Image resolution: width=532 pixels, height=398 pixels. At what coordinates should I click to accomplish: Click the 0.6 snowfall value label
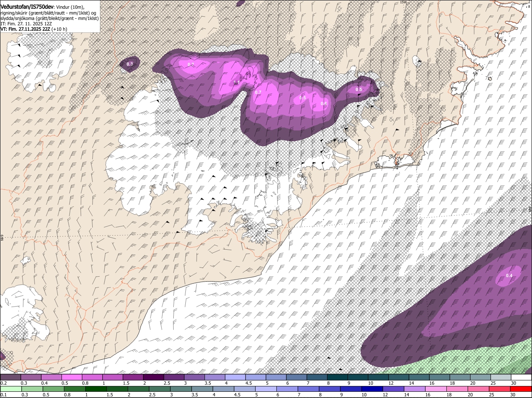(324, 103)
